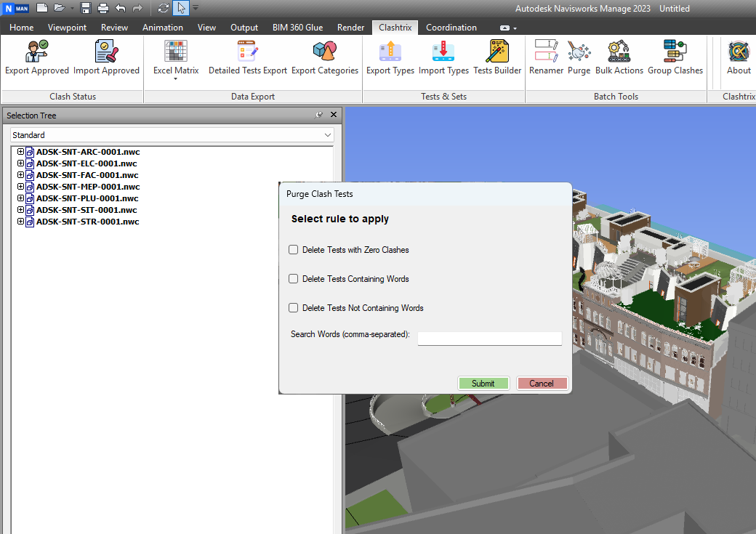Activate the Select cursor tool

(x=181, y=8)
